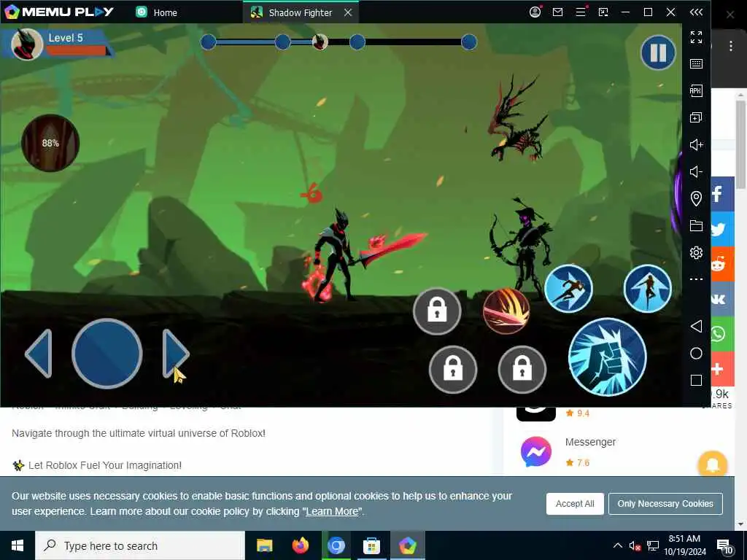
Task: Click the Messenger app icon
Action: click(536, 451)
